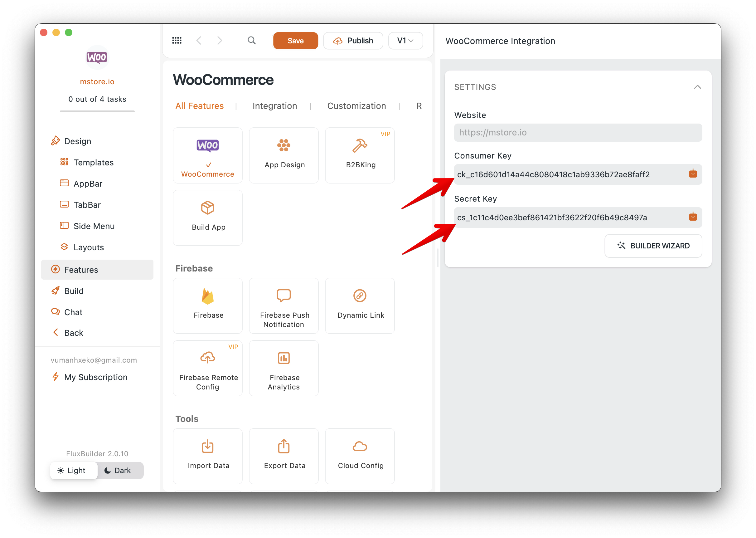This screenshot has height=538, width=756.
Task: Switch to Dark theme
Action: coord(118,470)
